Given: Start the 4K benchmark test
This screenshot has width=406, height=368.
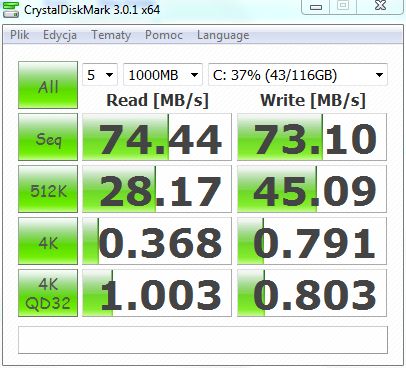Looking at the screenshot, I should click(48, 241).
